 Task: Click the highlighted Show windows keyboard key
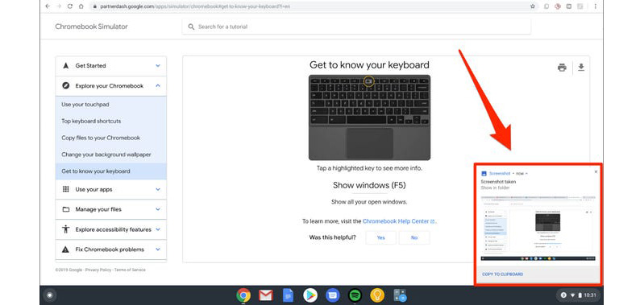pyautogui.click(x=368, y=81)
